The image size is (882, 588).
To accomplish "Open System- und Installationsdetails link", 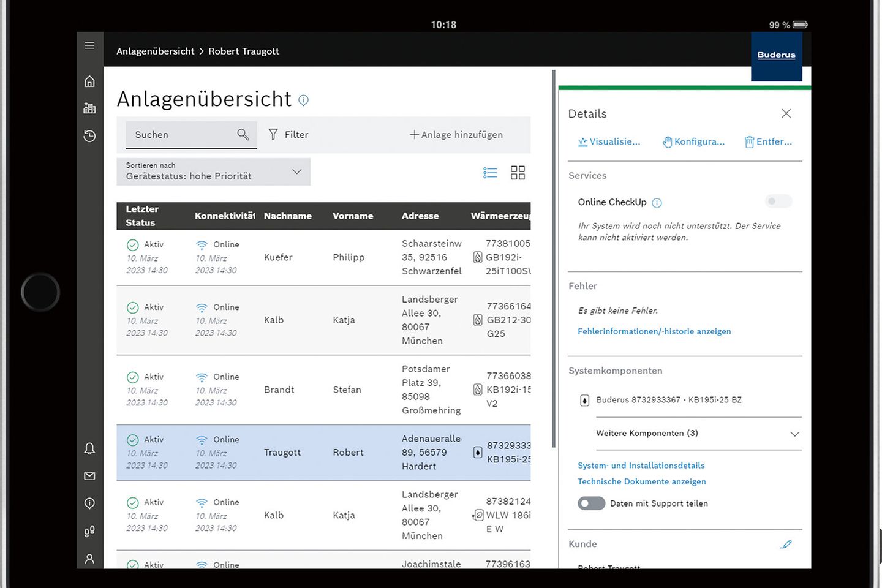I will (641, 466).
